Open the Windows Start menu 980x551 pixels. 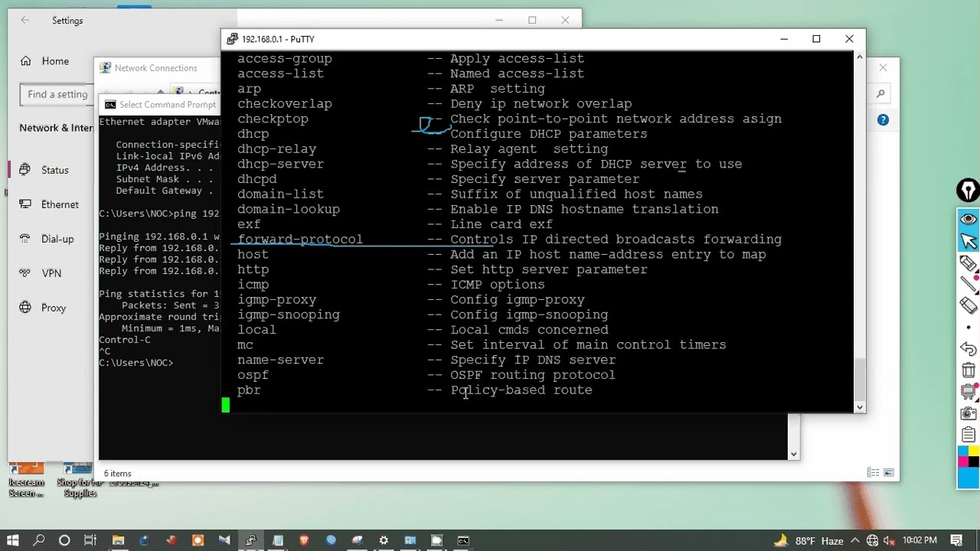tap(13, 540)
